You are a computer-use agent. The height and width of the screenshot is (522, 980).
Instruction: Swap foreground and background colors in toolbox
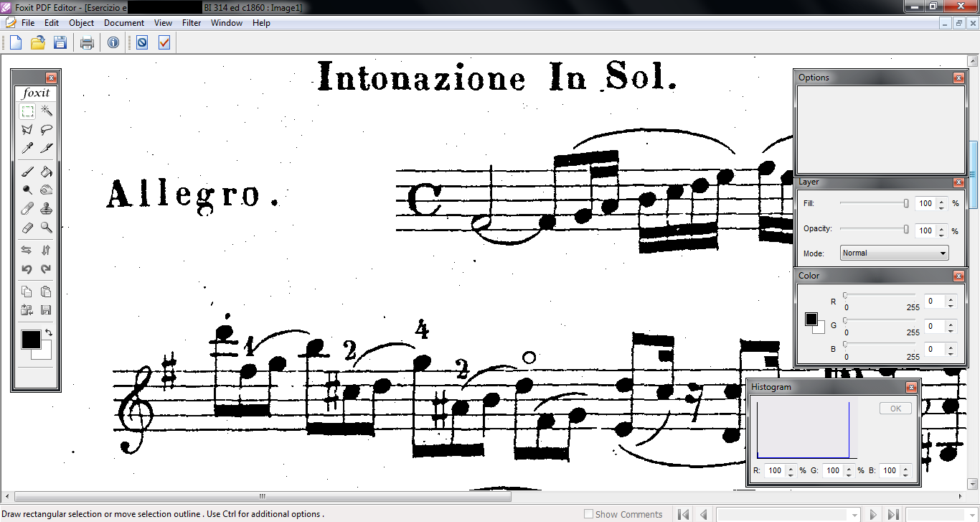point(48,333)
